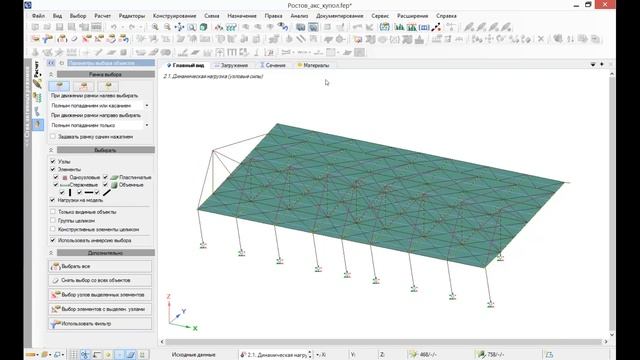The height and width of the screenshot is (360, 640).
Task: Click Снять выбор со всех объектов button
Action: (x=100, y=280)
